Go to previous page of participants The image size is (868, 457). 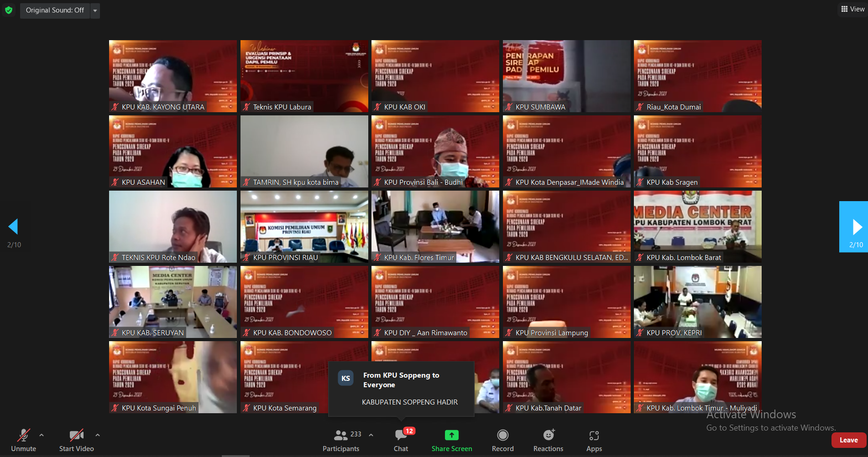pyautogui.click(x=13, y=227)
